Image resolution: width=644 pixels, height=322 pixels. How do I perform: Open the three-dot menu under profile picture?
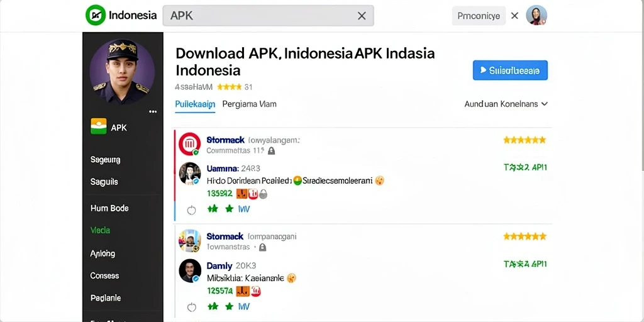point(153,111)
